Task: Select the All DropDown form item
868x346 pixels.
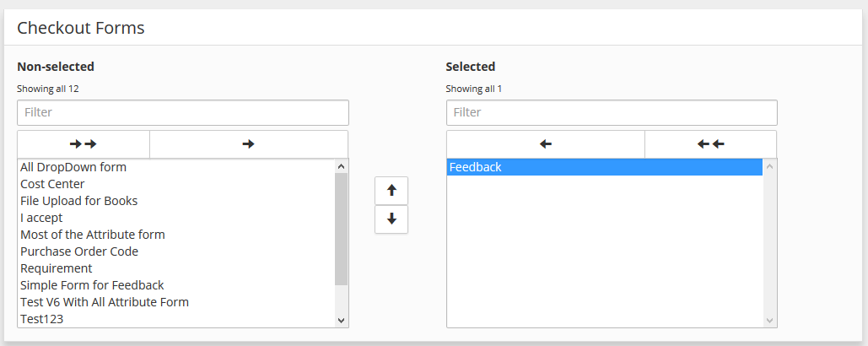Action: coord(73,167)
